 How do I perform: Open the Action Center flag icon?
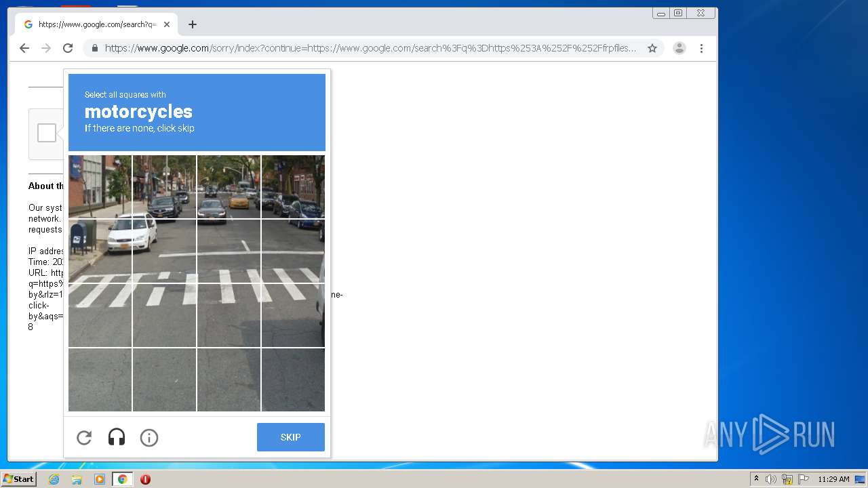[x=804, y=479]
